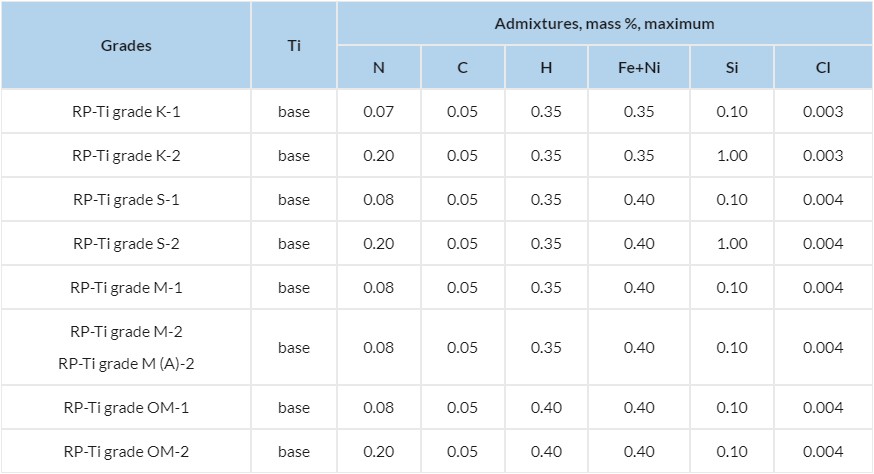Select the 1.00 Si value in K-2 row
This screenshot has height=474, width=874.
tap(732, 156)
